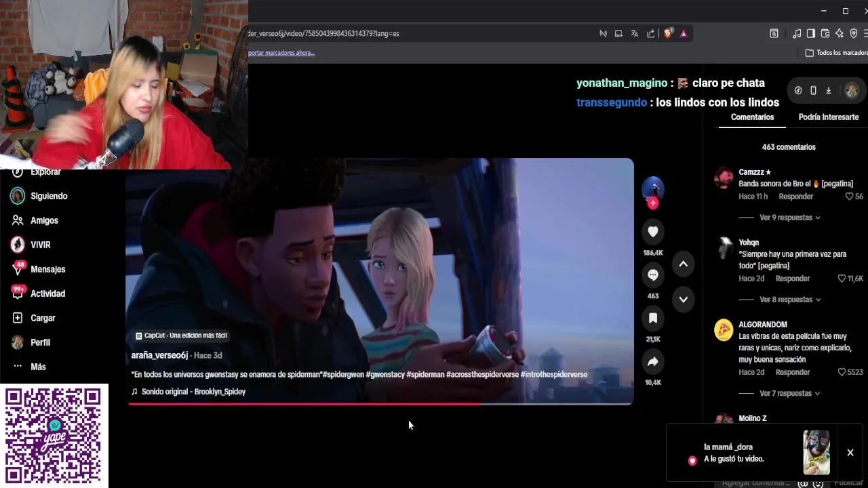Reply to Yohqn's comment with Responder
The height and width of the screenshot is (488, 868).
(x=793, y=279)
